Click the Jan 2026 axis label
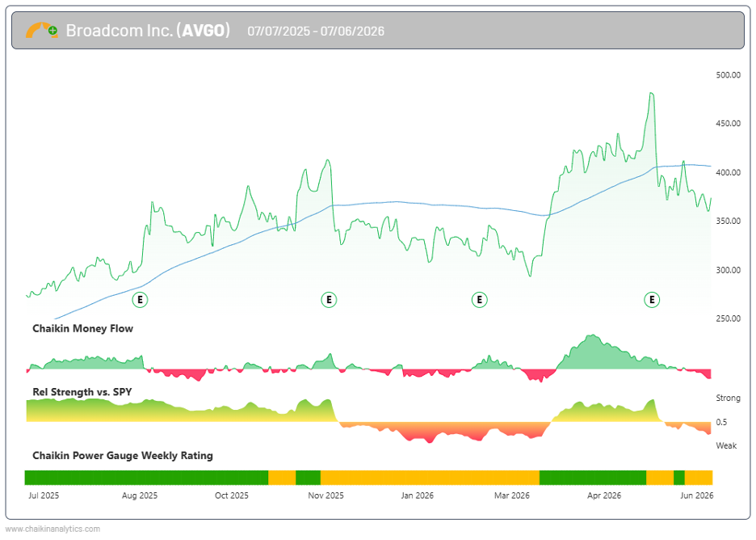The image size is (756, 540). point(417,496)
